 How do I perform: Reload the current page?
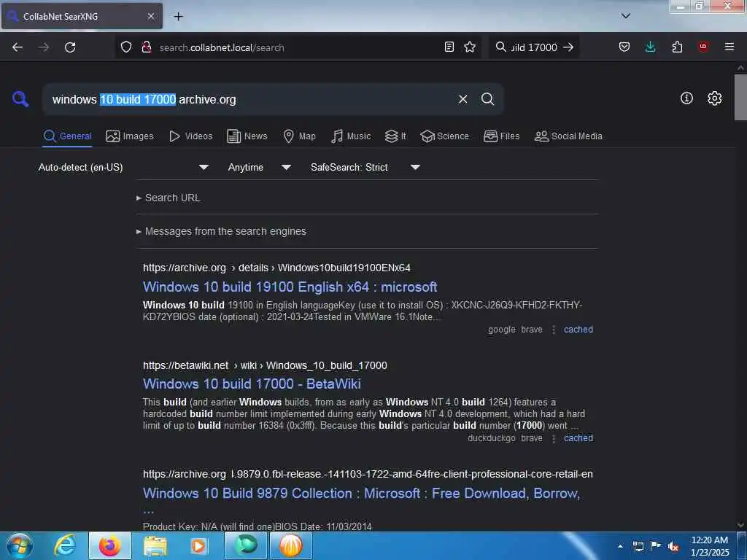click(x=70, y=47)
